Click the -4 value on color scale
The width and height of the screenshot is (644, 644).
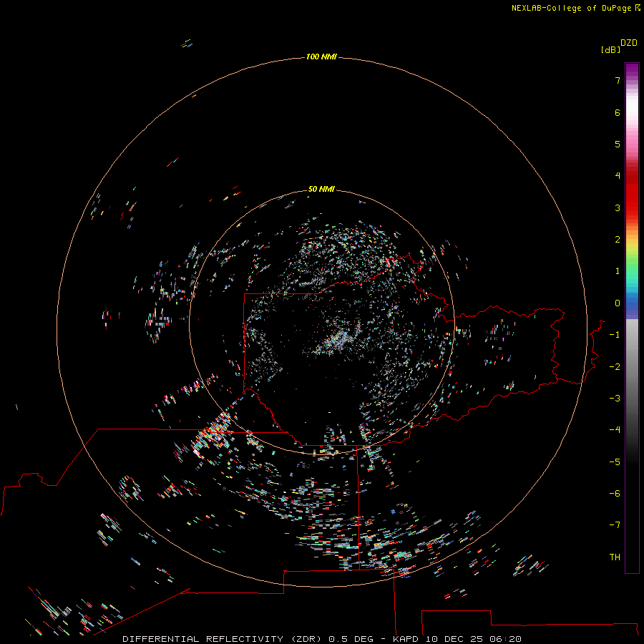615,430
